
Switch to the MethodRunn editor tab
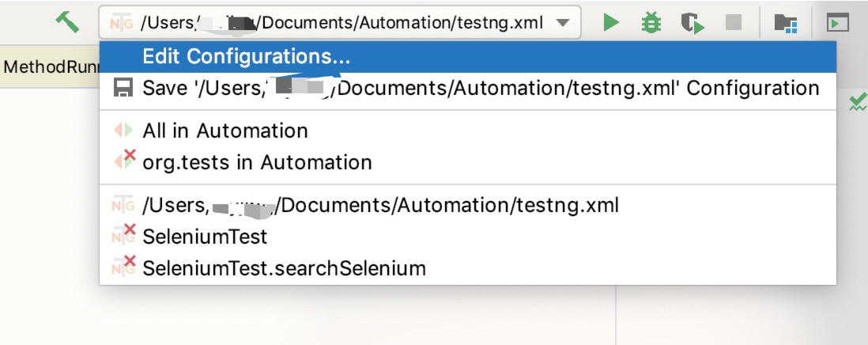click(49, 66)
